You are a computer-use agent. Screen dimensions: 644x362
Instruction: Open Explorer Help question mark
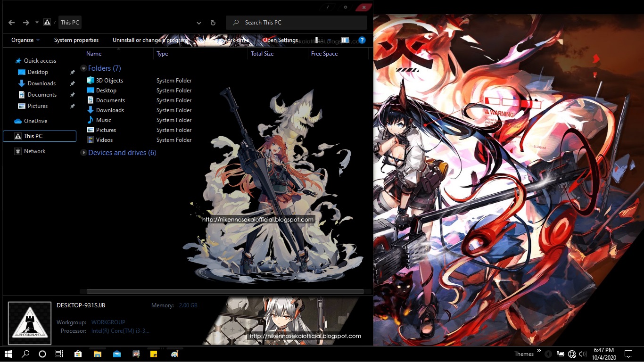[x=362, y=41]
